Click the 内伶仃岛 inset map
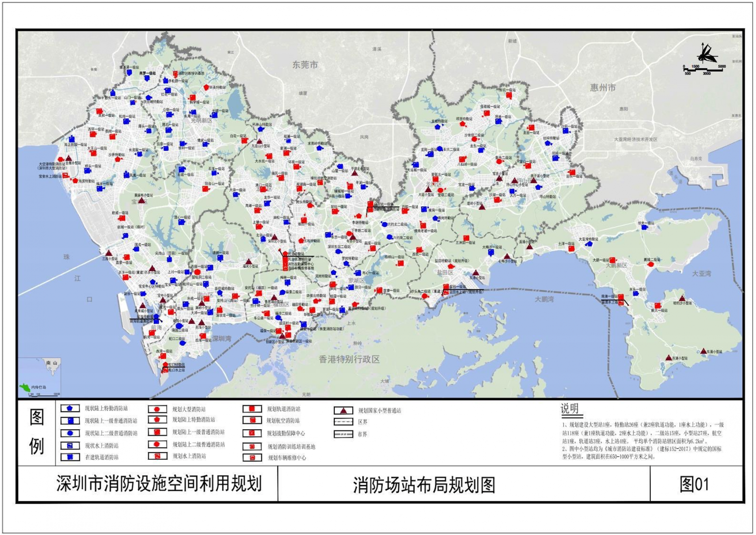The width and height of the screenshot is (756, 535). pos(39,378)
